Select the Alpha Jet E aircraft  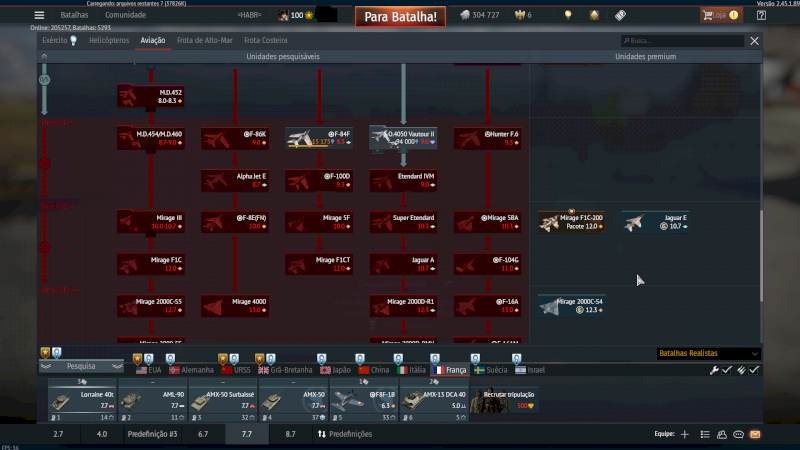tap(235, 181)
